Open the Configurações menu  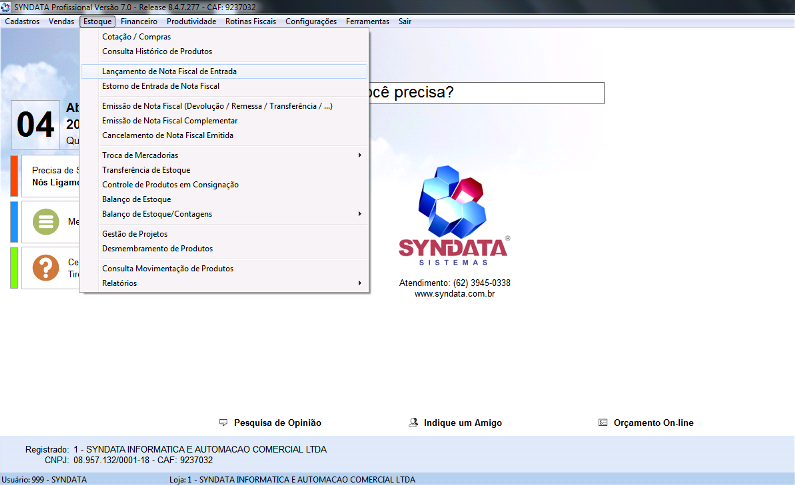coord(311,21)
